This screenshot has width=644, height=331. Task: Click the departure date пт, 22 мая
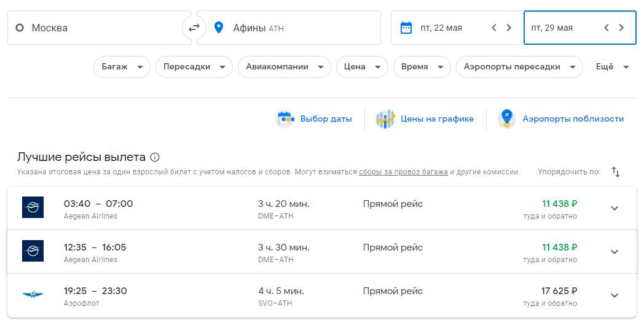click(x=441, y=28)
